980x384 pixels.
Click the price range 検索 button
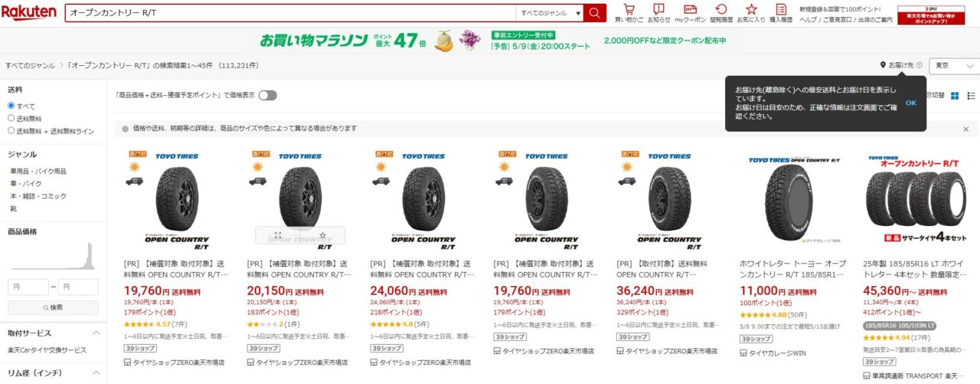tap(53, 307)
